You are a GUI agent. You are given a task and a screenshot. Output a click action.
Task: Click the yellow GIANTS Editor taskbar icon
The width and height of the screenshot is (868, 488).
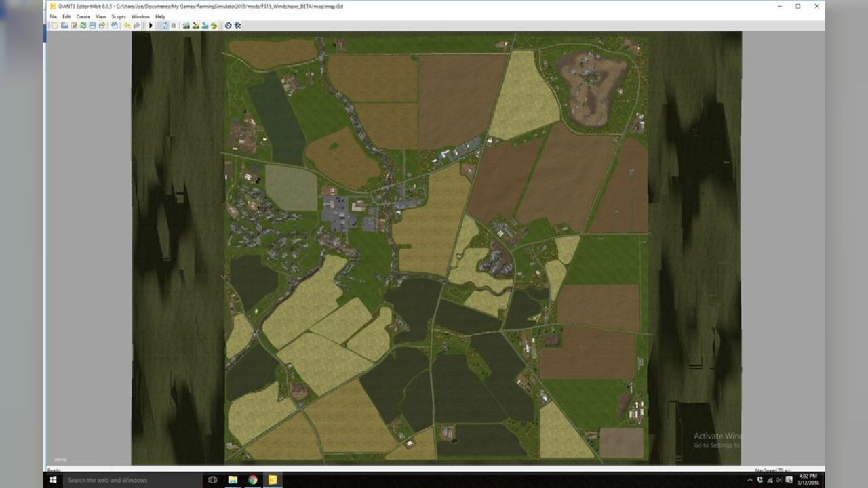[272, 480]
